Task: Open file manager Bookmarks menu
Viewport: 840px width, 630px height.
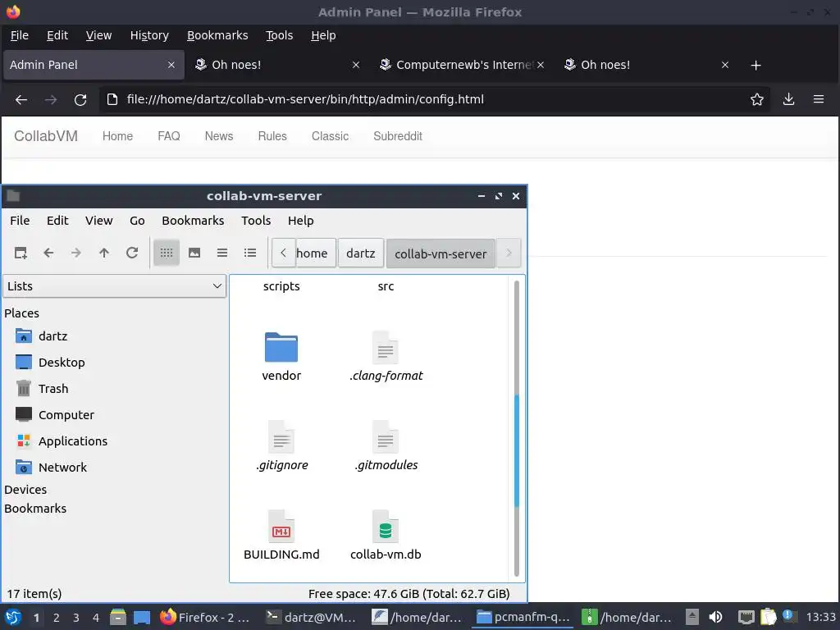Action: point(193,221)
